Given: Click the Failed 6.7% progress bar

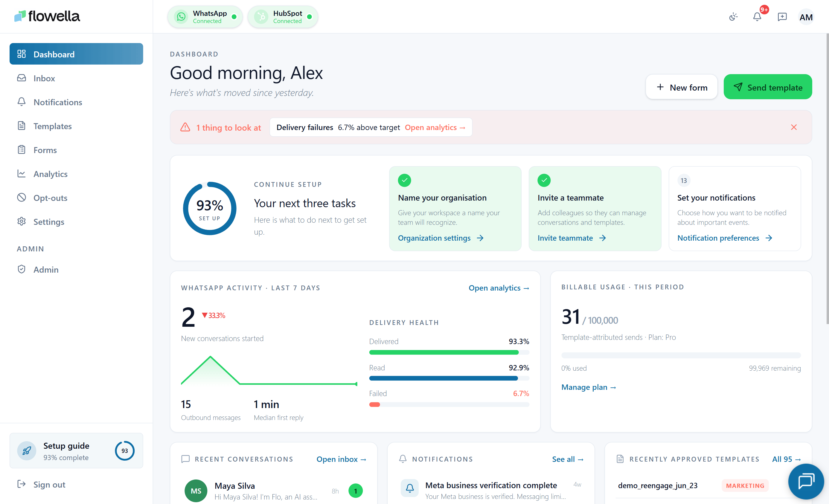Looking at the screenshot, I should pyautogui.click(x=449, y=404).
